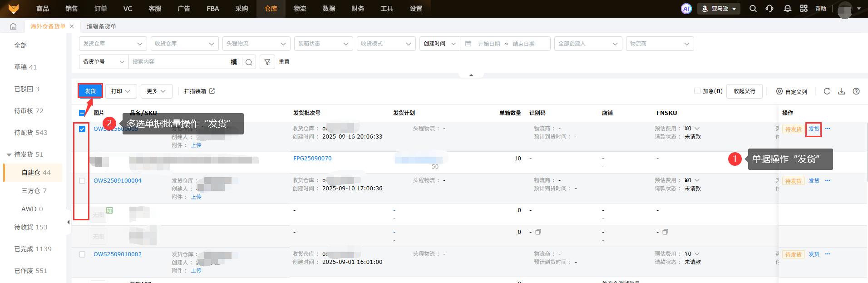The image size is (868, 283).
Task: Click the download export icon
Action: click(841, 91)
